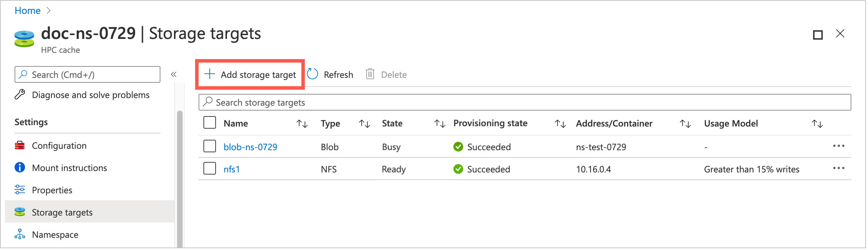Open the Namespace hierarchy icon
Image resolution: width=868 pixels, height=251 pixels.
(x=20, y=234)
